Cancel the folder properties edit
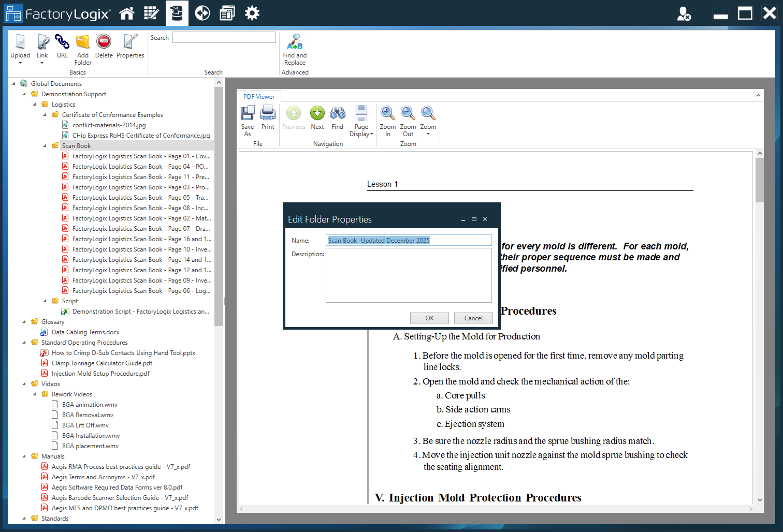 tap(473, 318)
